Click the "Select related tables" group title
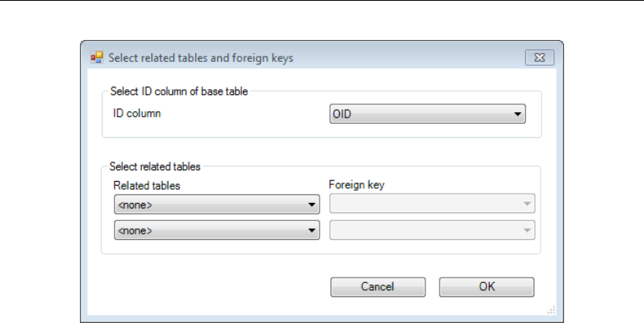The image size is (644, 323). (x=157, y=166)
